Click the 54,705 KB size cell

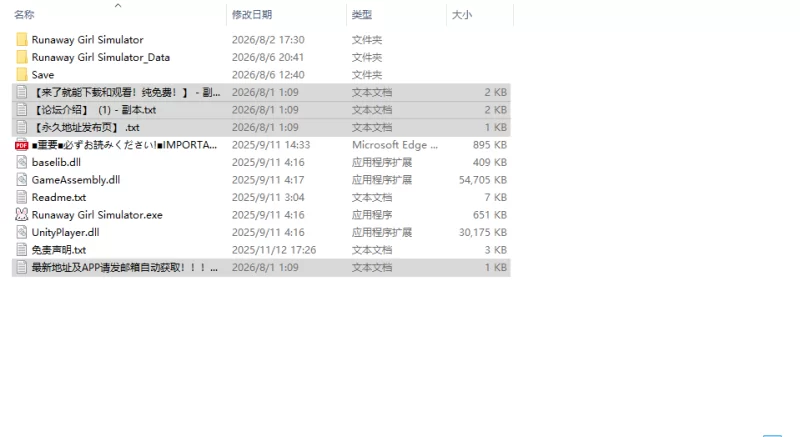point(483,180)
